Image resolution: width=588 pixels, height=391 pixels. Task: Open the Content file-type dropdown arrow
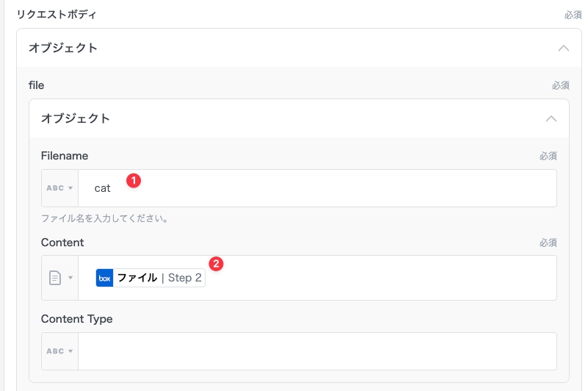tap(70, 278)
